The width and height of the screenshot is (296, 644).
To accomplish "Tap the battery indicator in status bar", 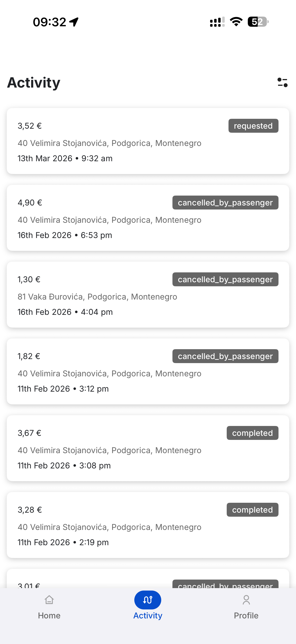I will point(258,22).
